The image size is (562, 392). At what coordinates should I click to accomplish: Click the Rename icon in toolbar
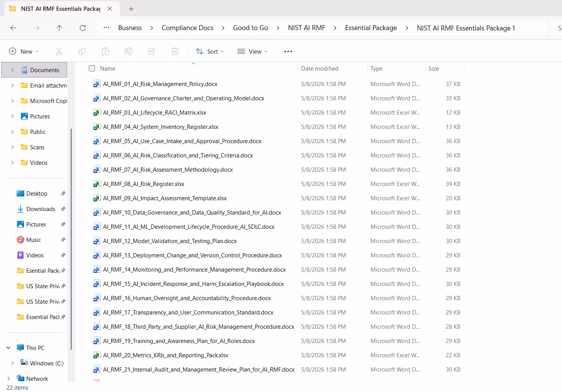tap(129, 51)
